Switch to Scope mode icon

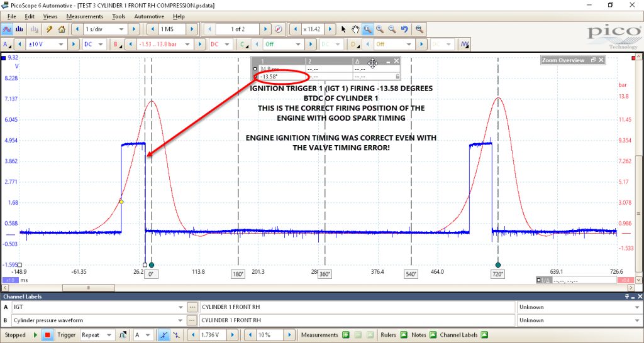[x=7, y=29]
